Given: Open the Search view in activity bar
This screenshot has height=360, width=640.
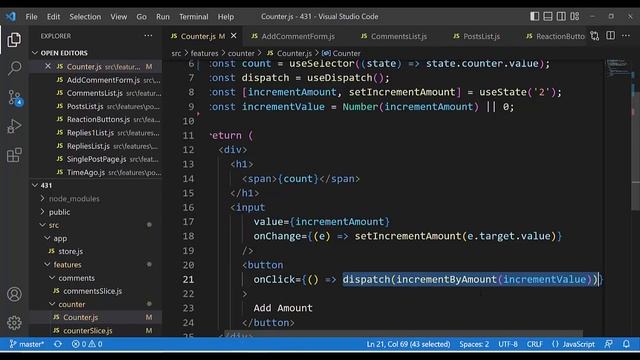Looking at the screenshot, I should pos(14,68).
